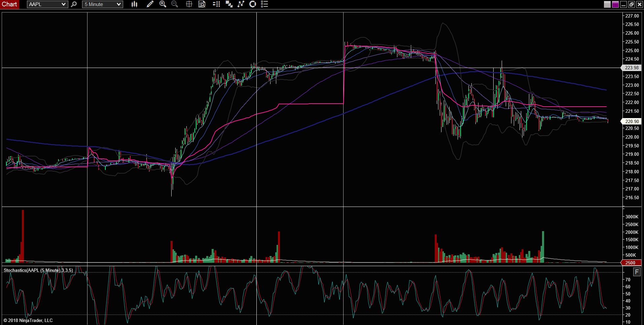Click the zoom out magnifier

coord(175,4)
